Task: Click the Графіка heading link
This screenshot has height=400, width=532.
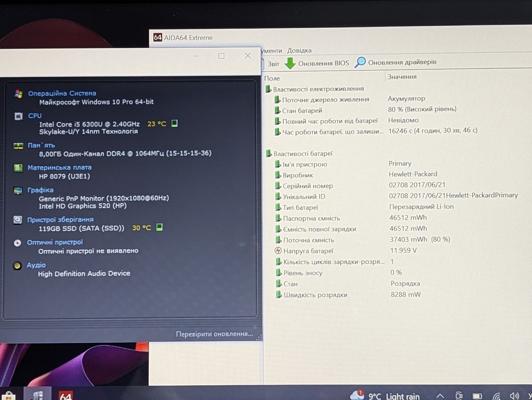Action: coord(40,190)
